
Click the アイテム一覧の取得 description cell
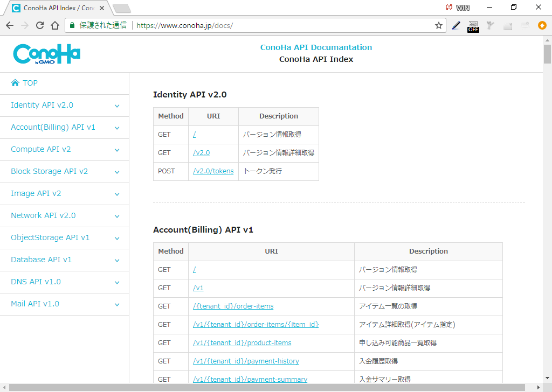(428, 306)
